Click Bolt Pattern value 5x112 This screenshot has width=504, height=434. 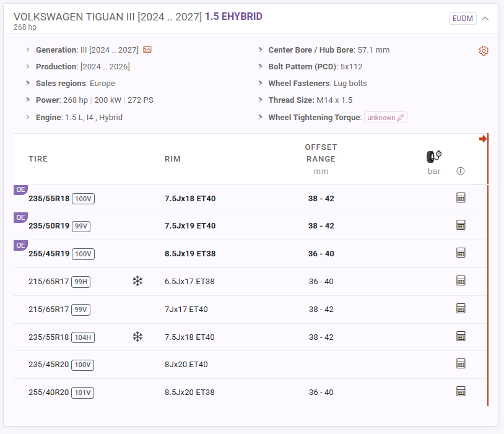pyautogui.click(x=351, y=66)
